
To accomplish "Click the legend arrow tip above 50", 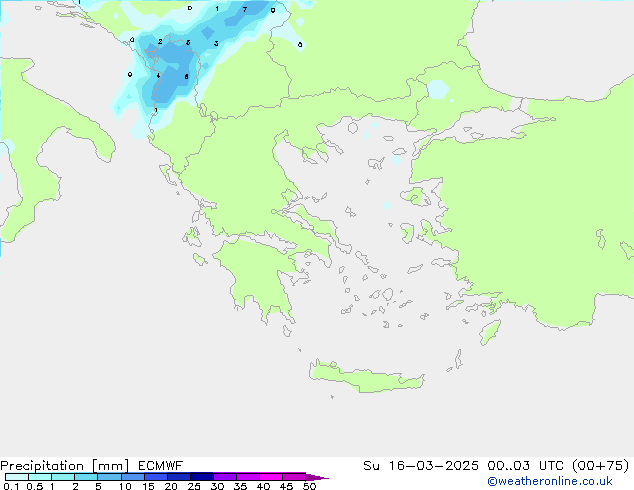I will tap(317, 477).
